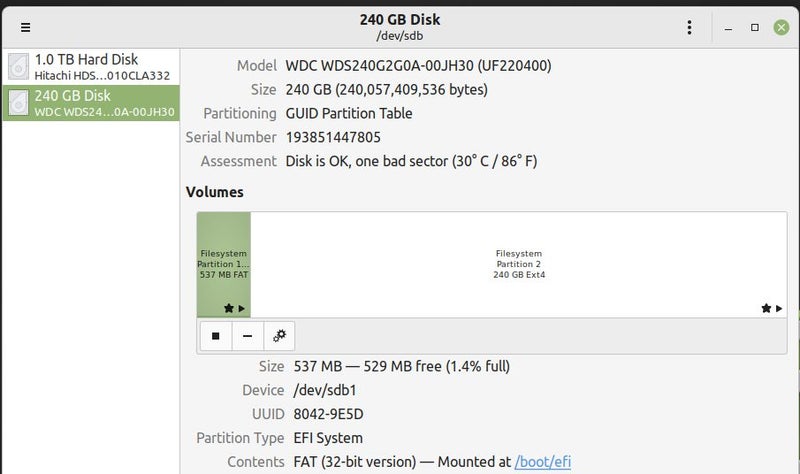Click the play arrow on Partition 1
Screen dimensions: 800x474
pyautogui.click(x=242, y=308)
